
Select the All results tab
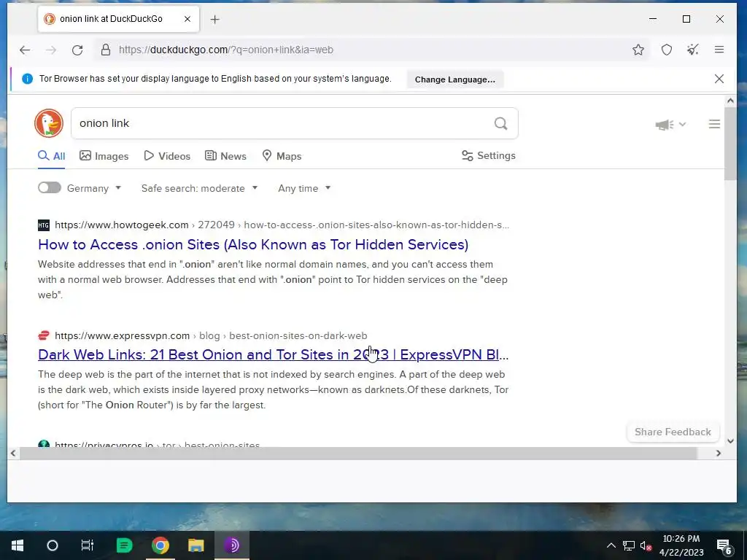point(52,156)
